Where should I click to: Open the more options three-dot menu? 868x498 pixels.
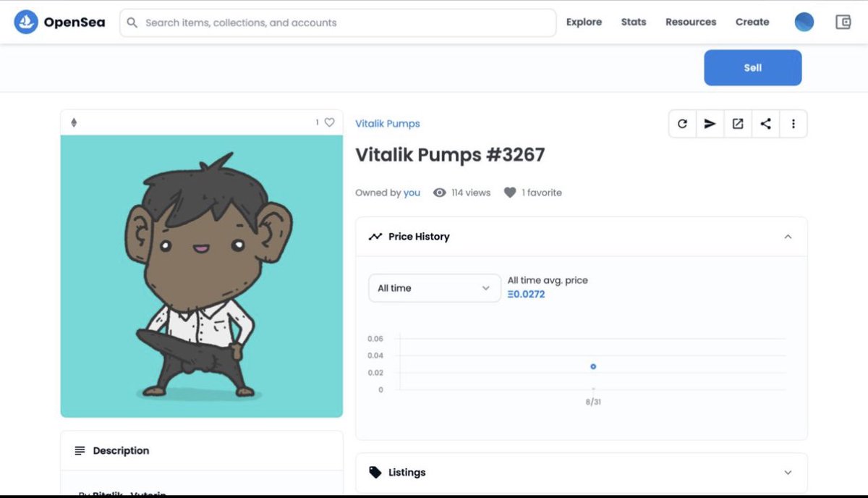click(x=793, y=124)
